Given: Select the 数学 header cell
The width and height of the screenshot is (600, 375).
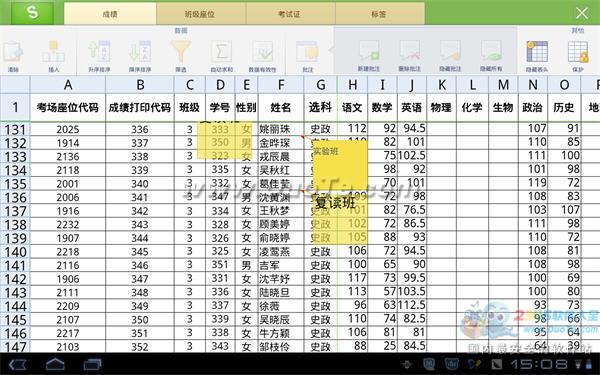Looking at the screenshot, I should (x=382, y=108).
